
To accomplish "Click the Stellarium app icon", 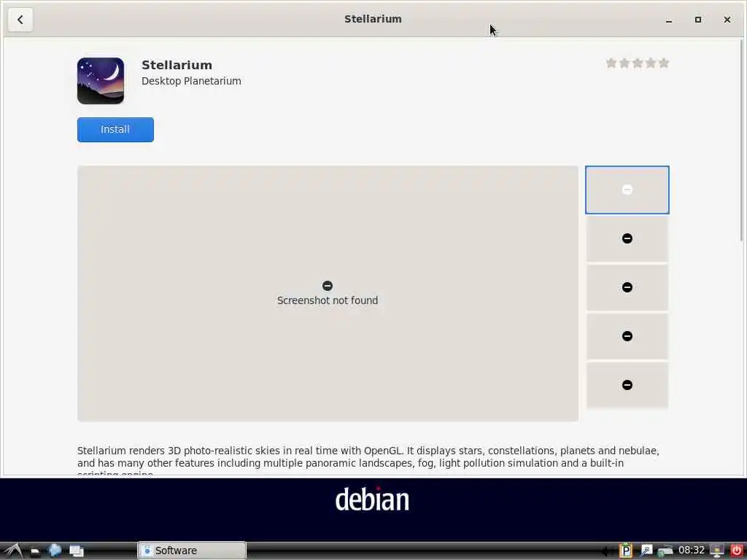I will pos(101,80).
